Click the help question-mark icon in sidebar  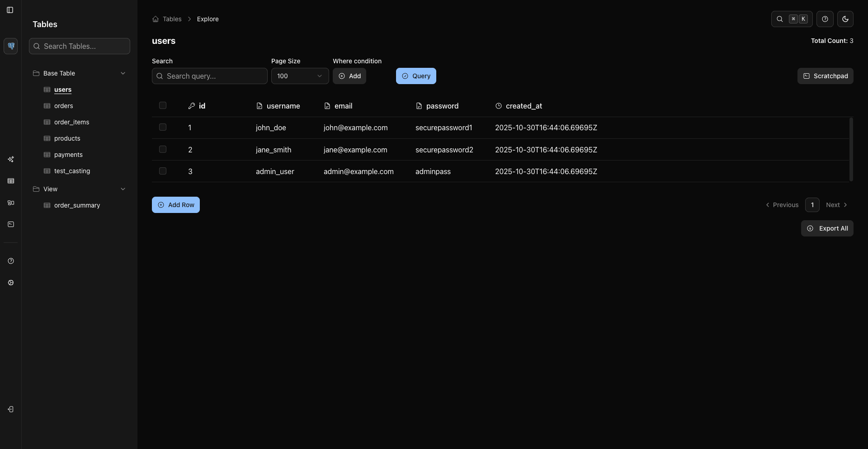click(x=11, y=261)
